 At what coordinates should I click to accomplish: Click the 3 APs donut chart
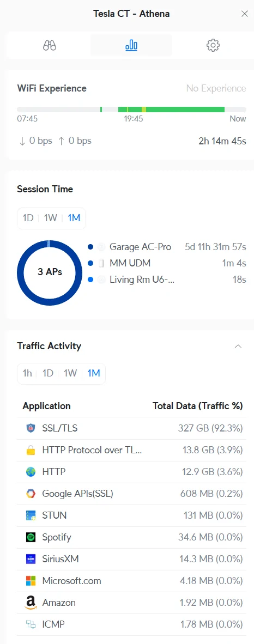pos(49,272)
